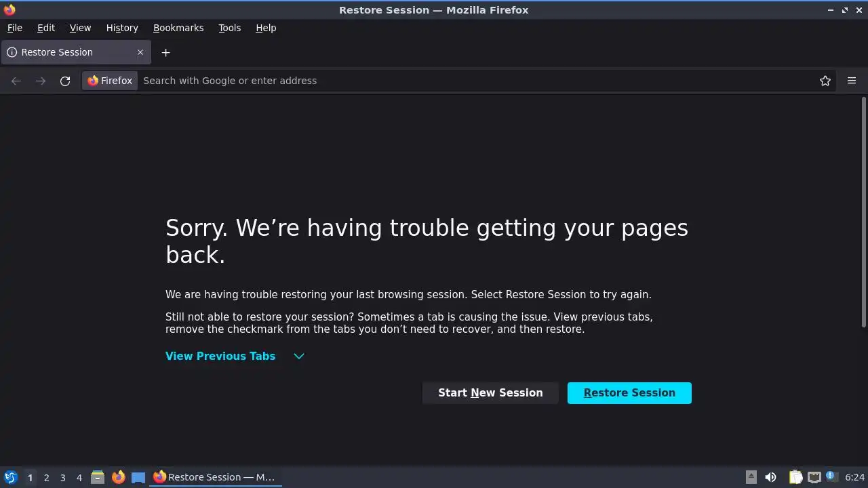
Task: Open a new tab with plus icon
Action: 165,52
